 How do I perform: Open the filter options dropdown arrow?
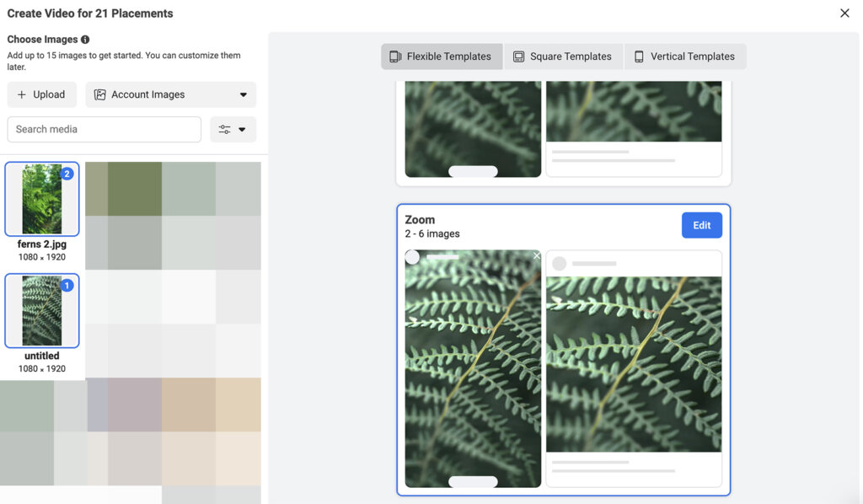tap(243, 130)
